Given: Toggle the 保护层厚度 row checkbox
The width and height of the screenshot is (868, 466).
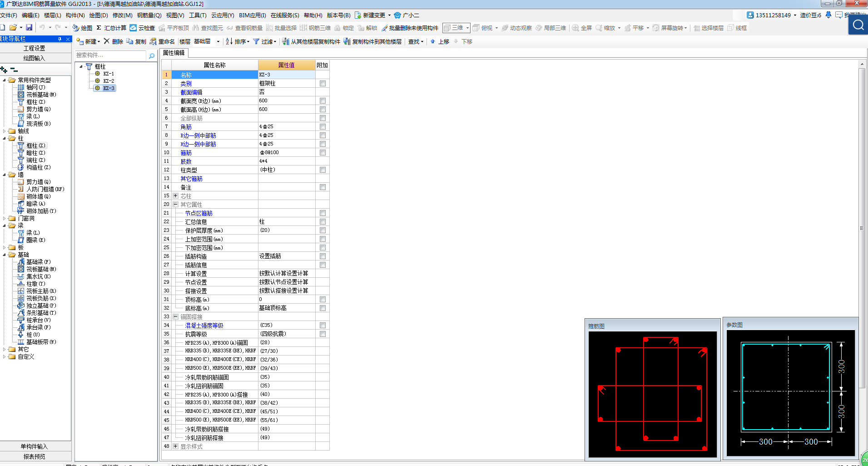Looking at the screenshot, I should pyautogui.click(x=322, y=230).
